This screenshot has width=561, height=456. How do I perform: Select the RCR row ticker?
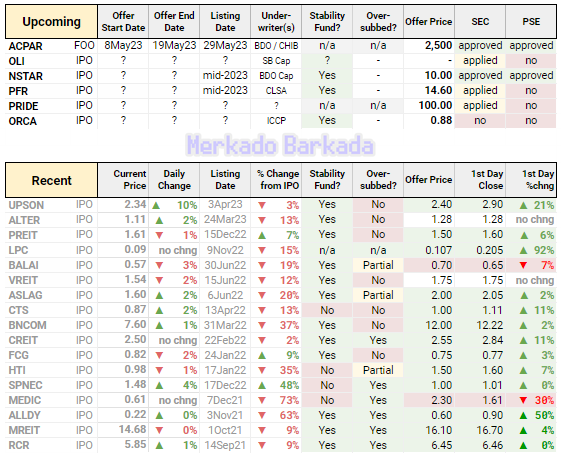point(19,446)
